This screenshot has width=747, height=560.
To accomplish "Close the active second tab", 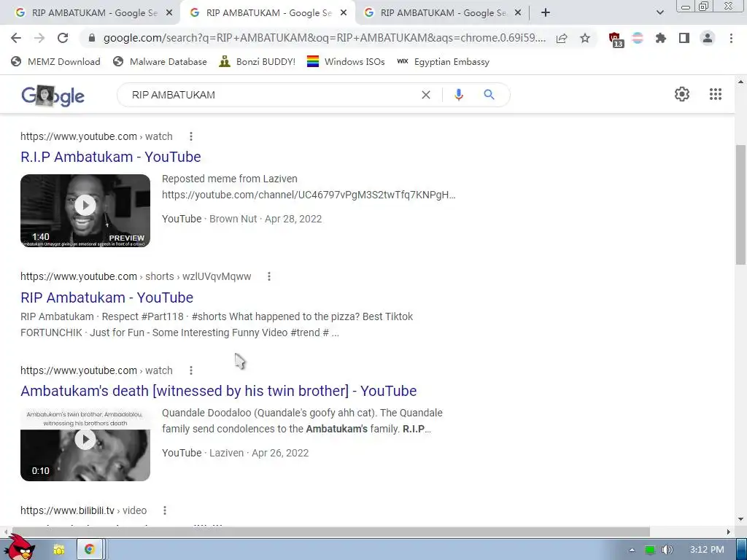I will click(x=343, y=13).
